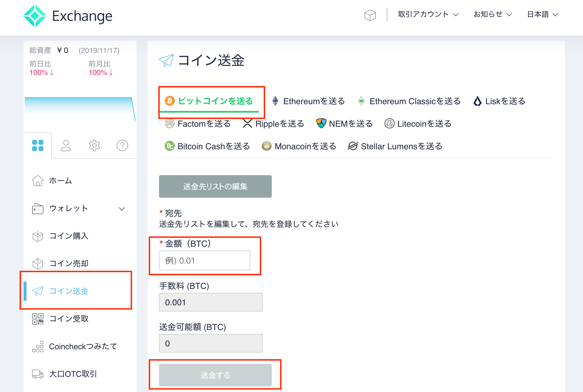The height and width of the screenshot is (392, 583).
Task: Click the 前月比 100% value
Action: point(101,73)
